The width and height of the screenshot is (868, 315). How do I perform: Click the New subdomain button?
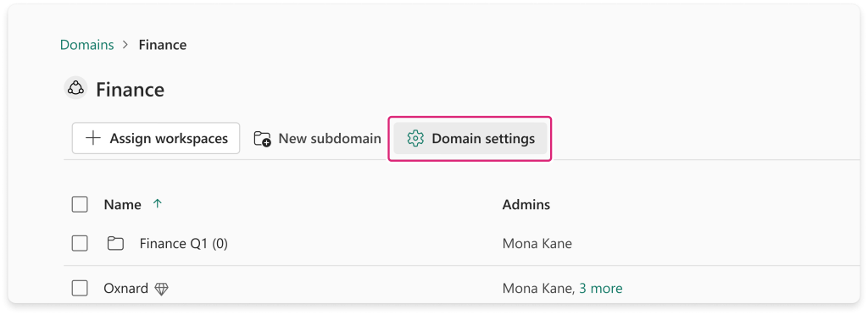tap(318, 138)
